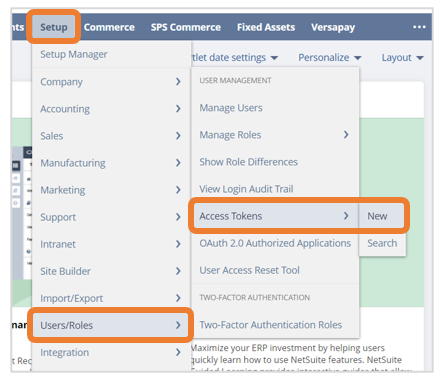This screenshot has height=378, width=443.
Task: Select Two-Factor Authentication Roles
Action: pyautogui.click(x=271, y=325)
